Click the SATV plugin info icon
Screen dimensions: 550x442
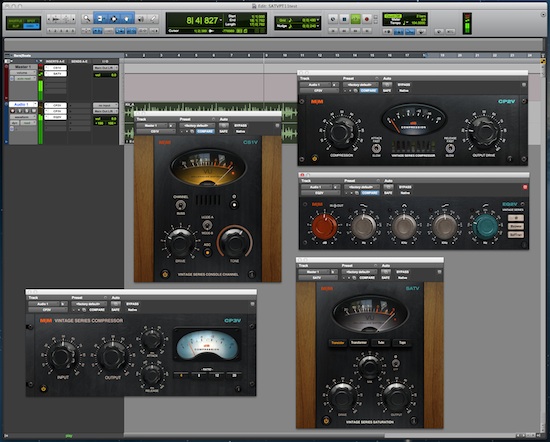point(414,420)
